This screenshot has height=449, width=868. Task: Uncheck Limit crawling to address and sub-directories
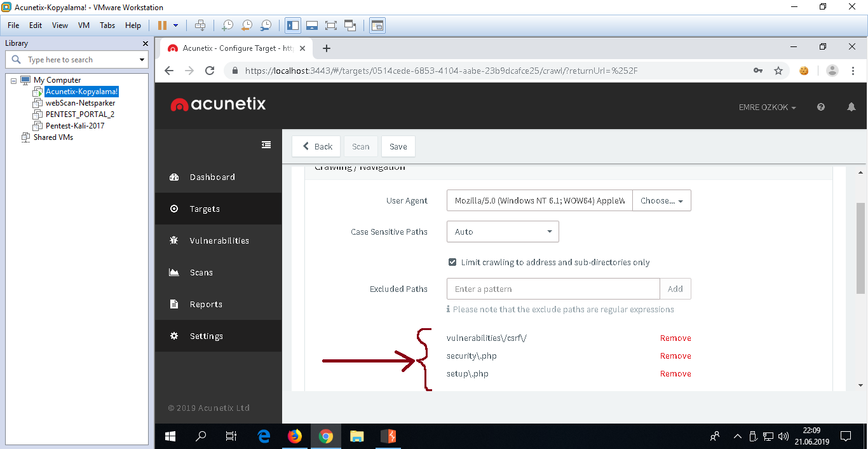click(x=452, y=262)
